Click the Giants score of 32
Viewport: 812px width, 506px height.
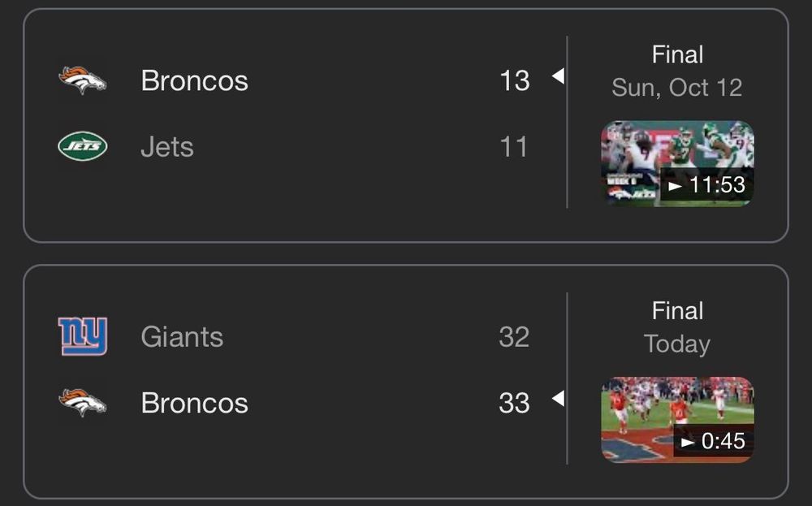[514, 336]
